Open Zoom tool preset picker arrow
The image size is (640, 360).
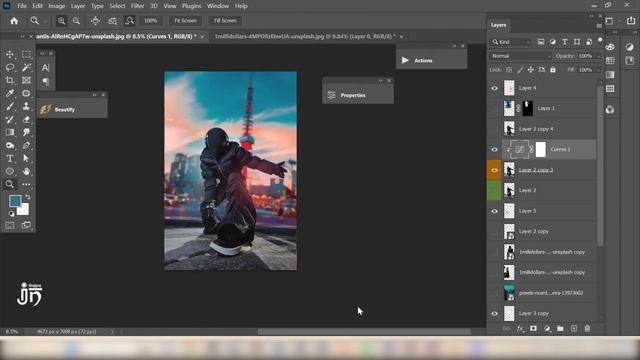click(x=45, y=21)
